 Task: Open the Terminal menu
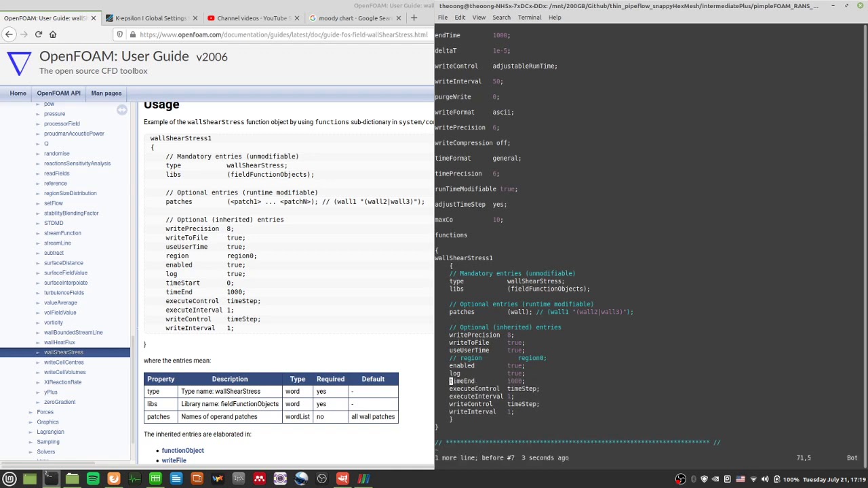(x=530, y=18)
